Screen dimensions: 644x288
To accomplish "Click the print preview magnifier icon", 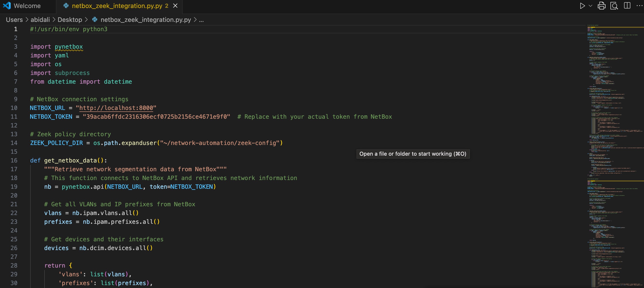I will [614, 6].
